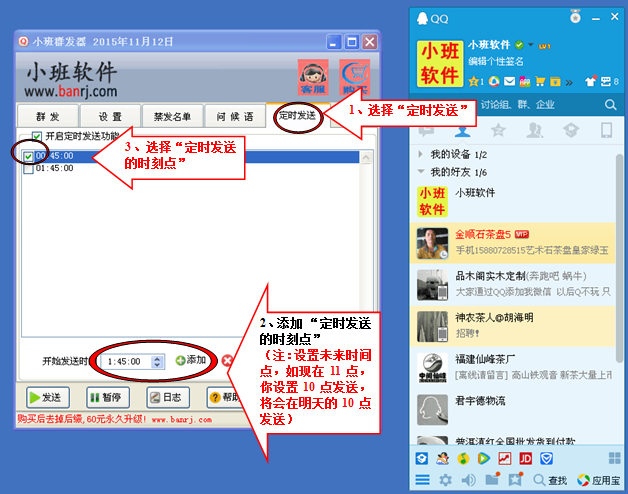
Task: Open the QQ settings gear icon
Action: pos(445,480)
